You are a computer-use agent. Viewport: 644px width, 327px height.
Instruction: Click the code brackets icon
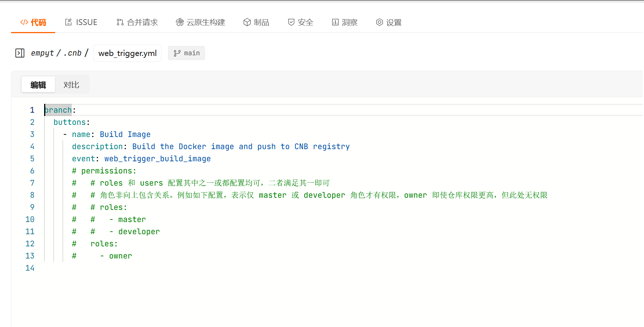coord(24,22)
